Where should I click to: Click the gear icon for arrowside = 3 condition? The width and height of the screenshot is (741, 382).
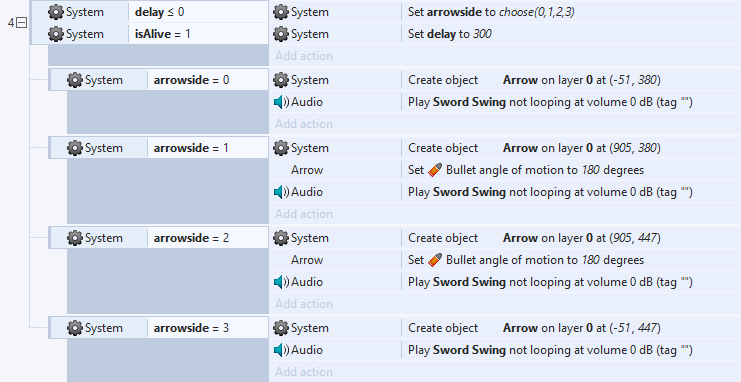tap(75, 328)
